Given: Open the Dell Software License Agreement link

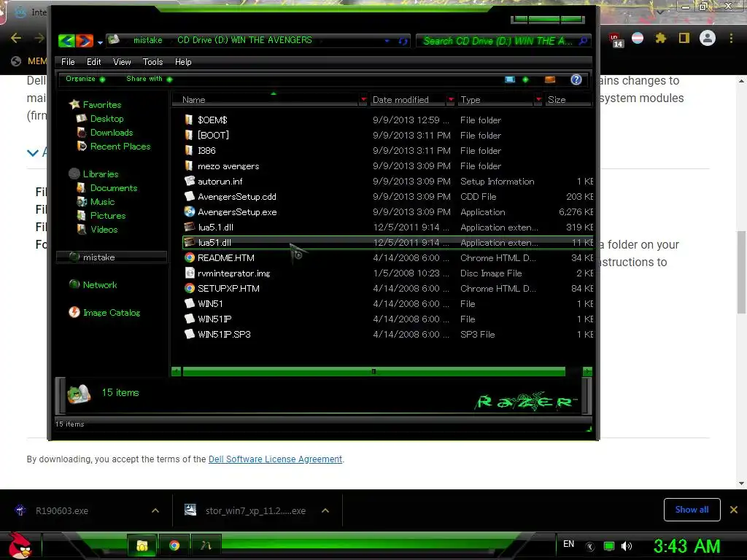Looking at the screenshot, I should tap(275, 459).
